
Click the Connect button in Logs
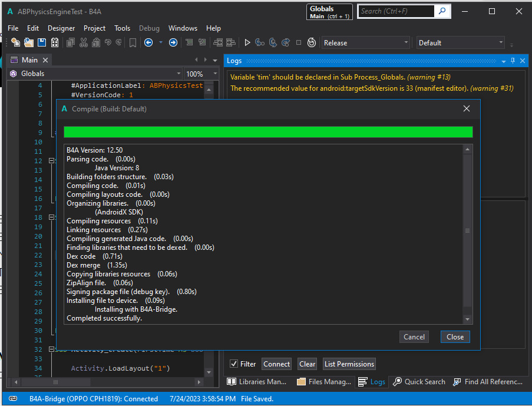click(x=276, y=364)
